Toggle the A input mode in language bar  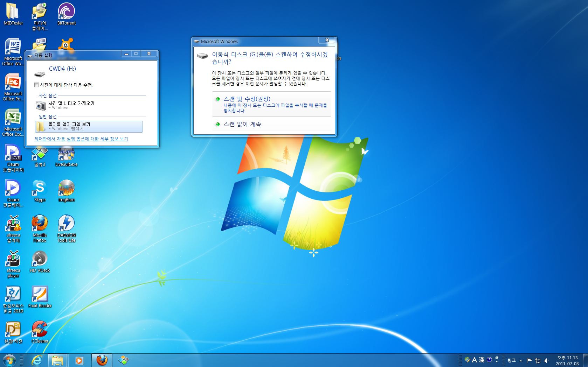(x=474, y=360)
